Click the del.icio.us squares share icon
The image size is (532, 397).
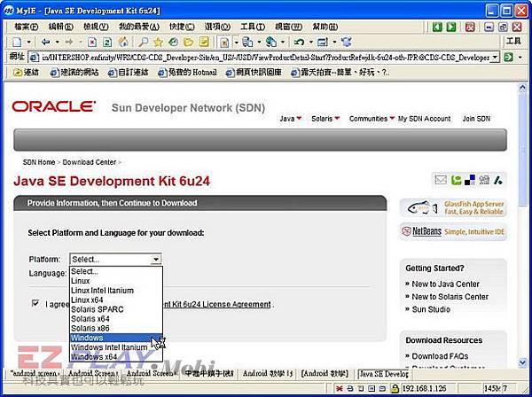point(470,180)
